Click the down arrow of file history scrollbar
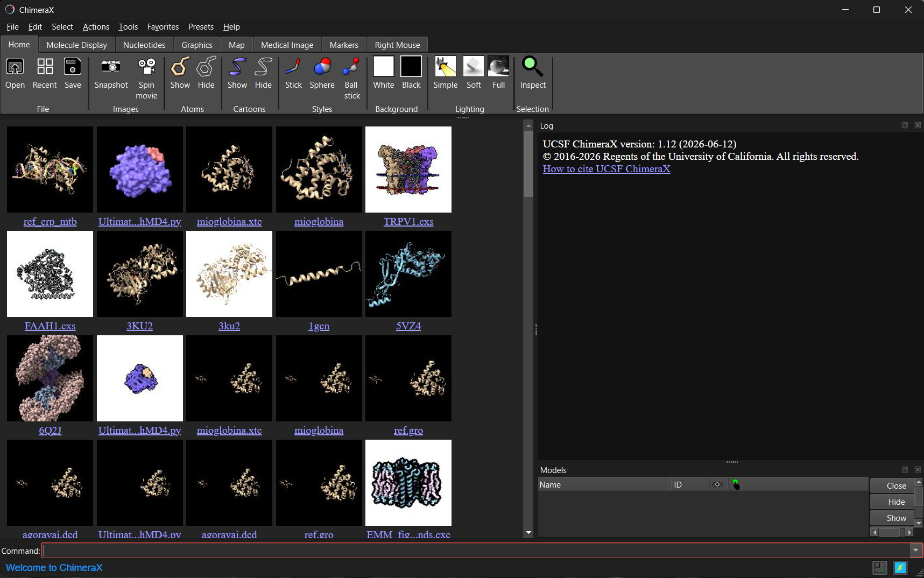This screenshot has height=578, width=924. 528,533
